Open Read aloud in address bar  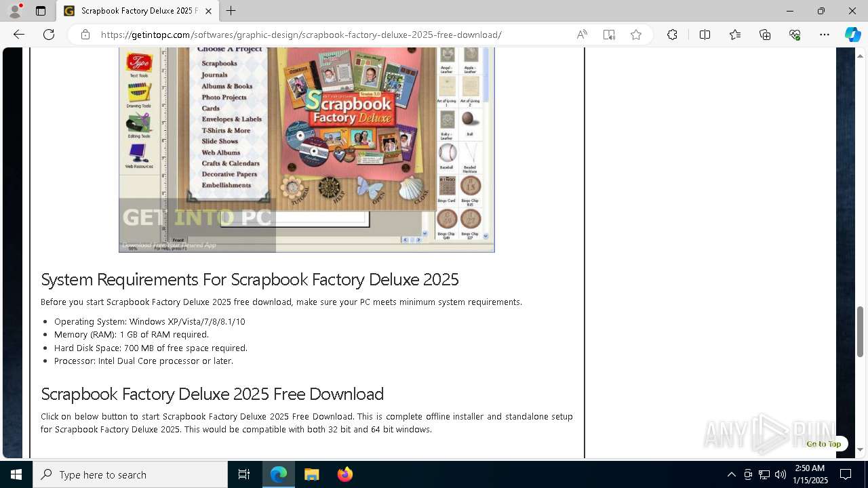[x=582, y=35]
